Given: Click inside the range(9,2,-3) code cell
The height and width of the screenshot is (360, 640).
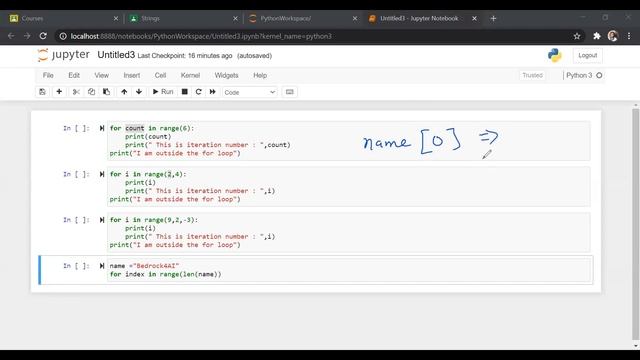Looking at the screenshot, I should pos(349,232).
